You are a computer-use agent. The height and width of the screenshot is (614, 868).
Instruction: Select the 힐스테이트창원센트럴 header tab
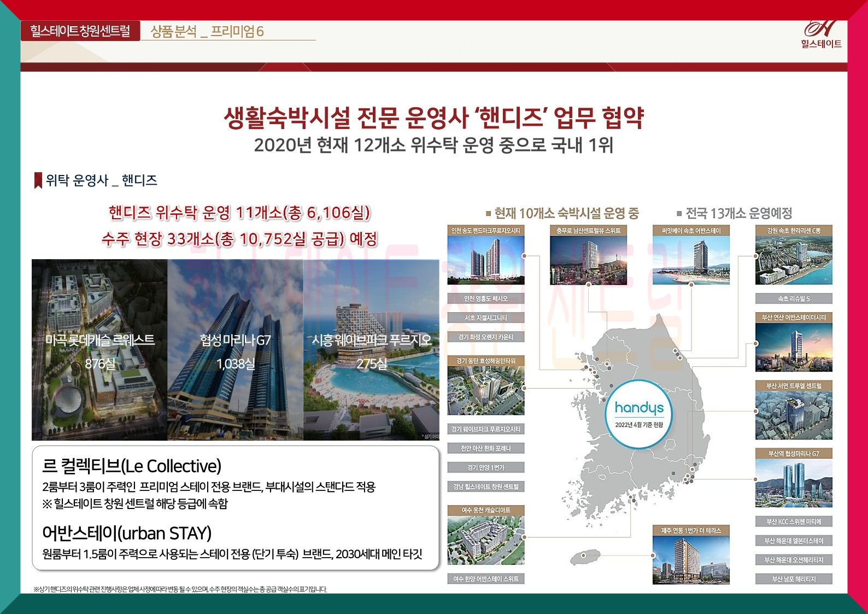click(80, 31)
